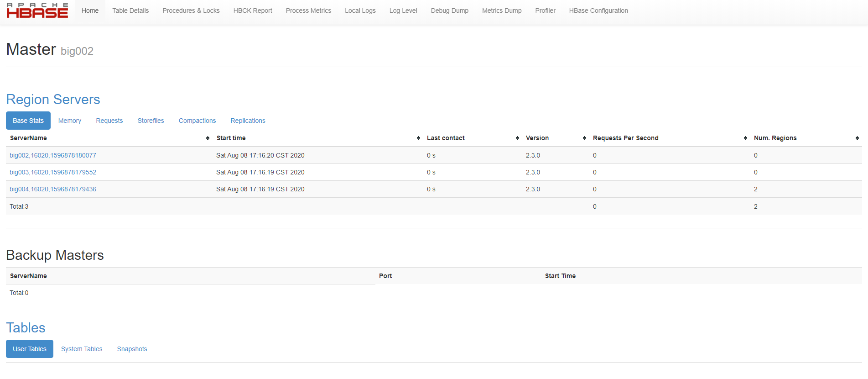
Task: Sort by ServerName column arrow icon
Action: point(208,138)
